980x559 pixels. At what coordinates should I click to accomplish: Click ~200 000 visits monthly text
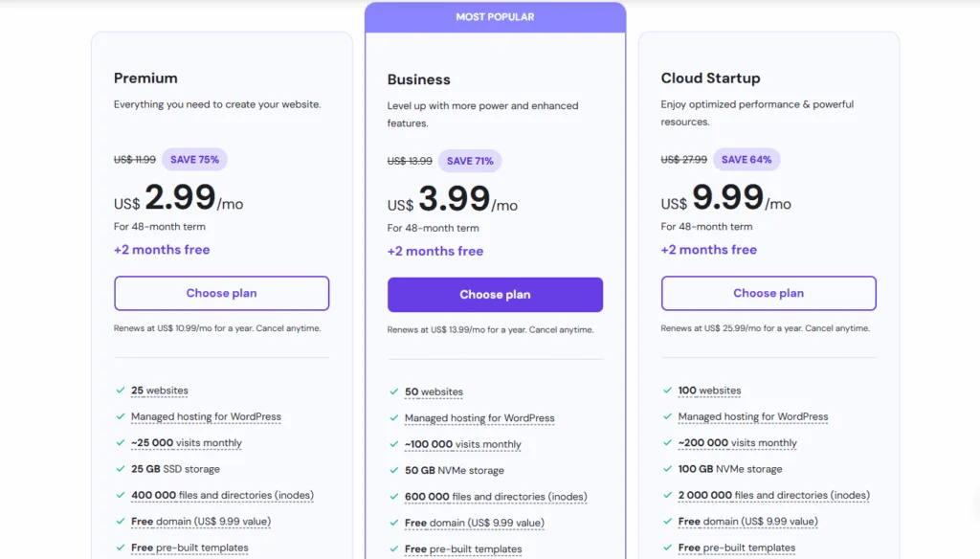[x=738, y=442]
